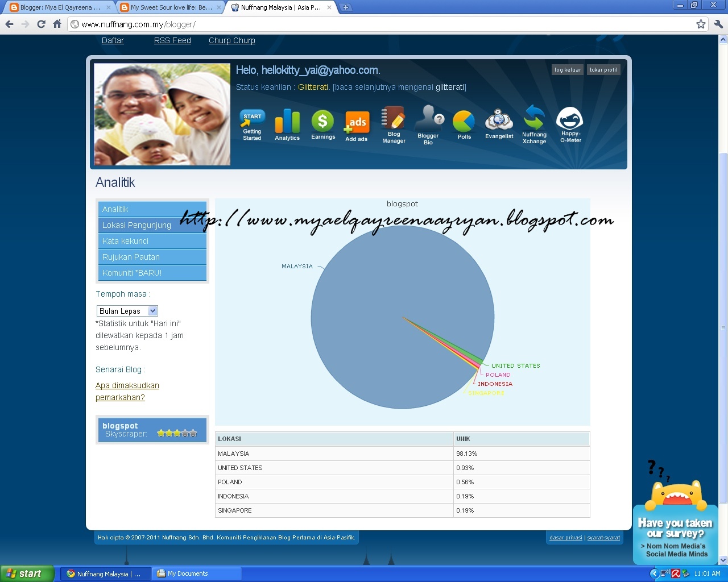Click the Churp Churp link

tap(232, 40)
